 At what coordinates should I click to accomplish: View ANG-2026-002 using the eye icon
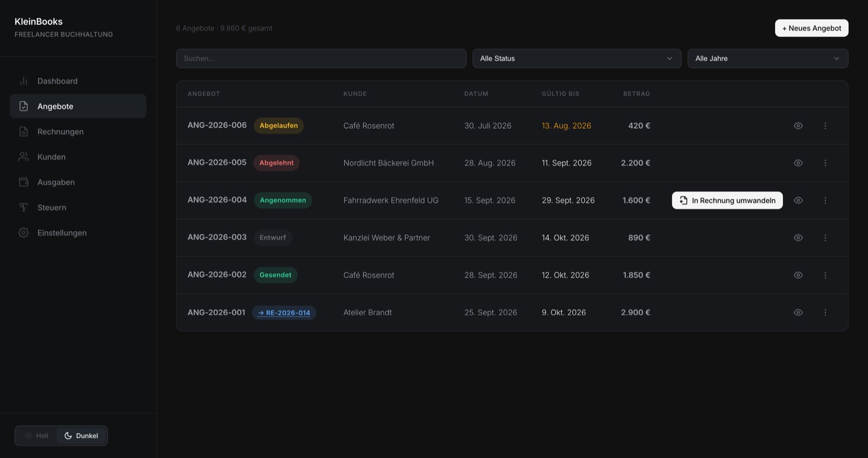pos(798,275)
